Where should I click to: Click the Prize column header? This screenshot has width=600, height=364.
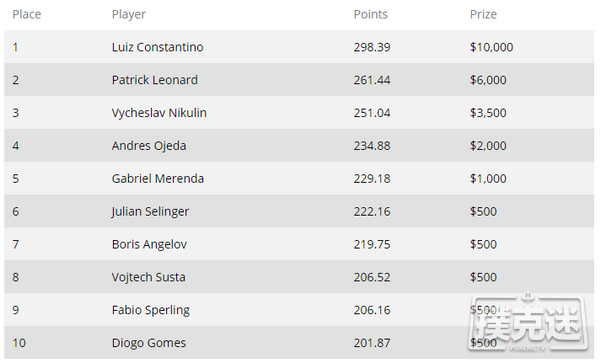(x=483, y=15)
